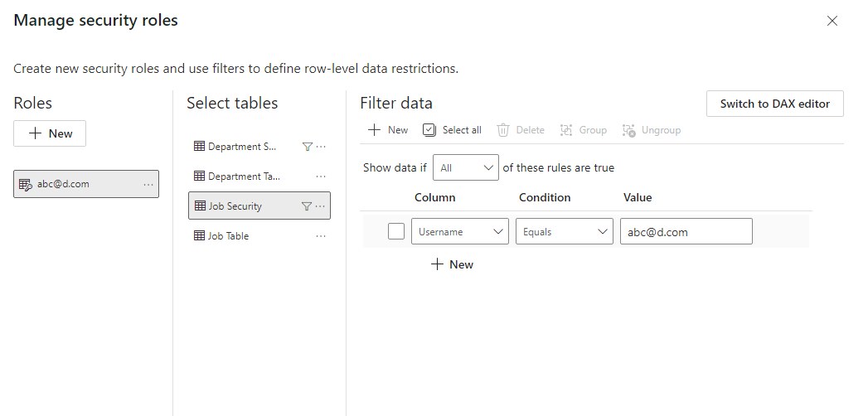This screenshot has height=416, width=868.
Task: Open more options for Job Table
Action: [x=321, y=235]
